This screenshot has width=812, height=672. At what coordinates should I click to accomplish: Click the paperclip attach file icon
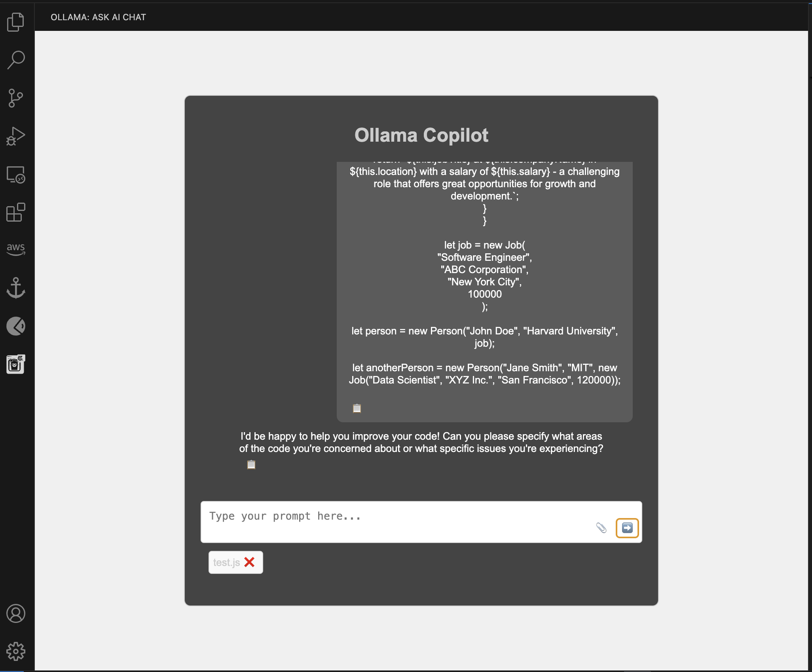tap(601, 528)
